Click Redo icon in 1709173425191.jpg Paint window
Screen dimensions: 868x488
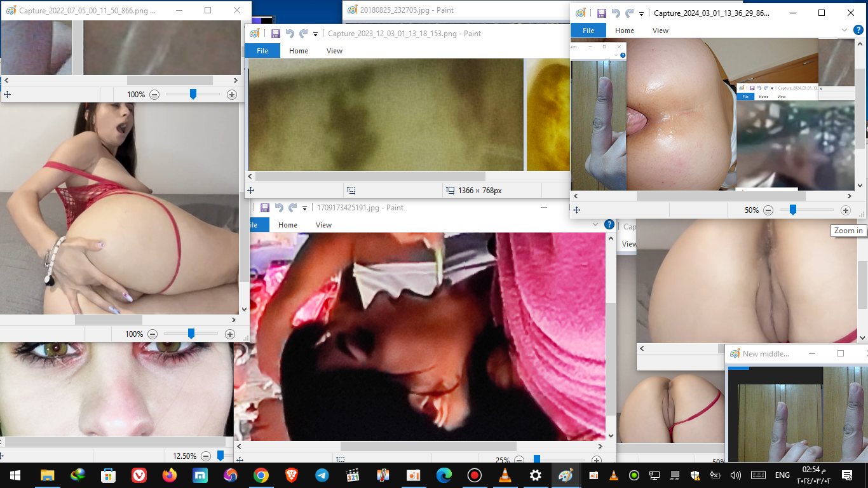coord(293,208)
